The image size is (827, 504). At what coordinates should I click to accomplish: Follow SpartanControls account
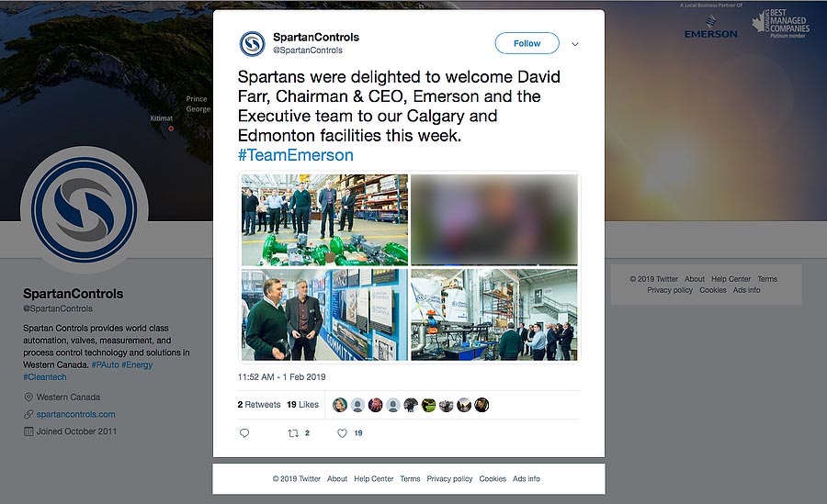(x=527, y=43)
